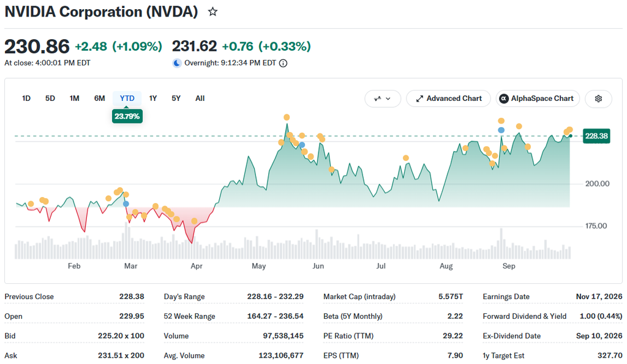Click the Ex-Dividend Date Sep 10, 2026

tap(599, 336)
